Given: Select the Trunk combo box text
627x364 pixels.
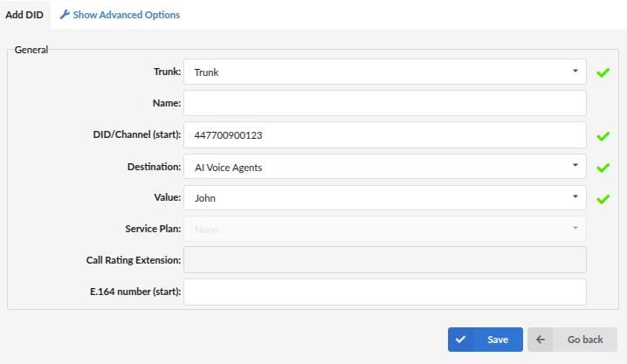Looking at the screenshot, I should click(206, 72).
